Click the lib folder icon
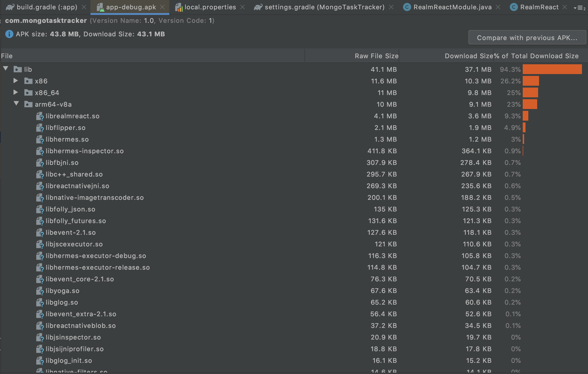The width and height of the screenshot is (588, 374). pyautogui.click(x=17, y=69)
